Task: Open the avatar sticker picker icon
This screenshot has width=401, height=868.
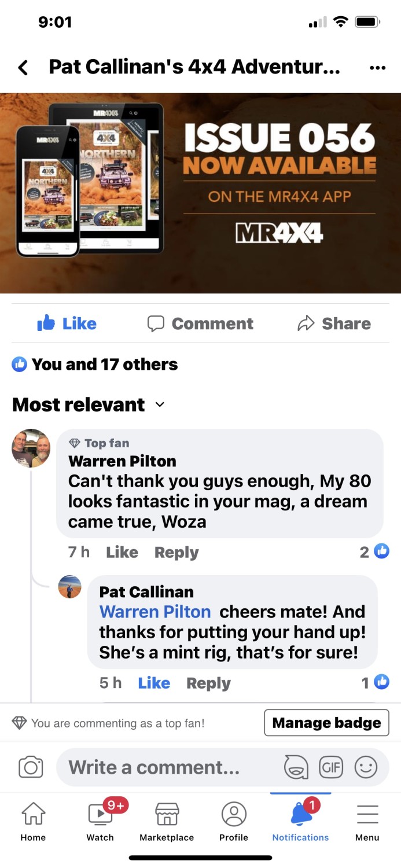Action: tap(296, 767)
